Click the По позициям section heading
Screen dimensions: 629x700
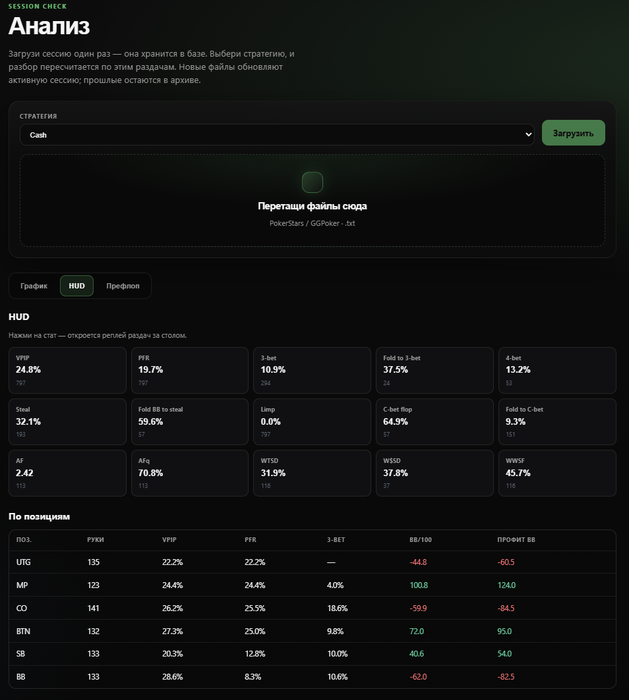click(39, 517)
